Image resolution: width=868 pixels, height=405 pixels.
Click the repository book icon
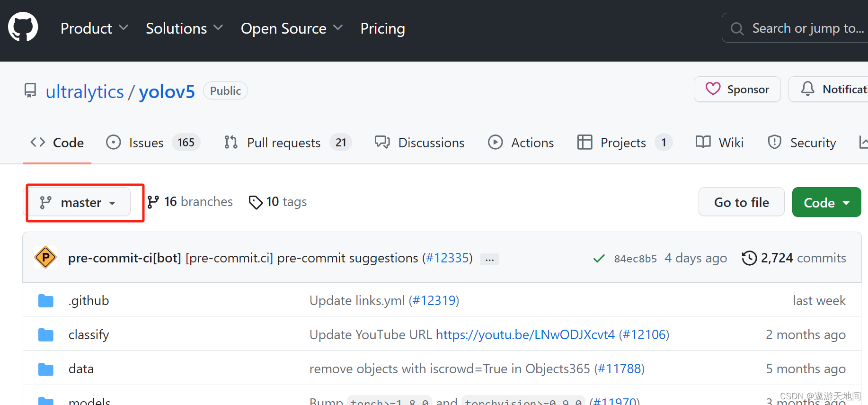[x=30, y=90]
